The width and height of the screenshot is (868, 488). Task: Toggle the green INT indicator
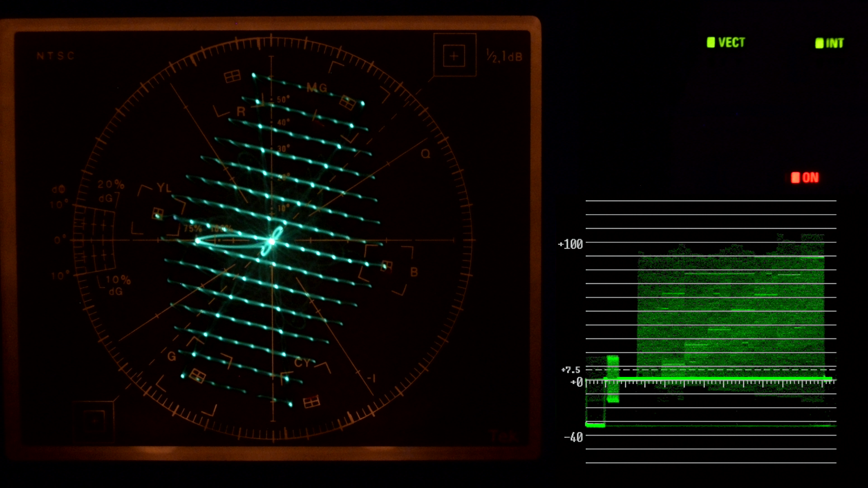click(x=830, y=43)
